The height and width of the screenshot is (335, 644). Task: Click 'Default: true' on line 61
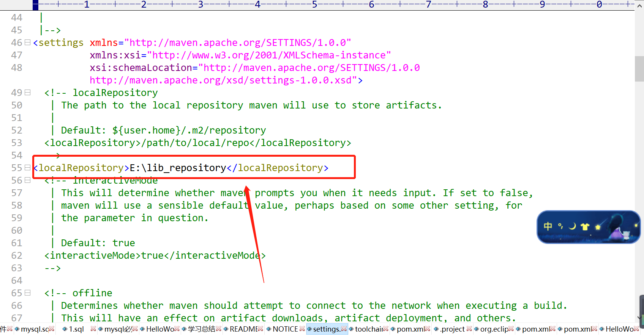tap(98, 243)
